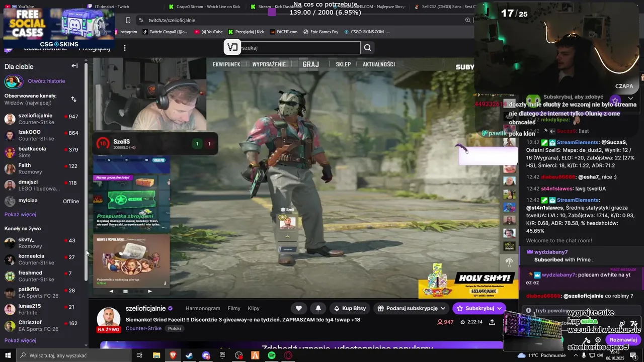The height and width of the screenshot is (362, 644).
Task: Open IzakOOO channel in sidebar
Action: (43, 135)
